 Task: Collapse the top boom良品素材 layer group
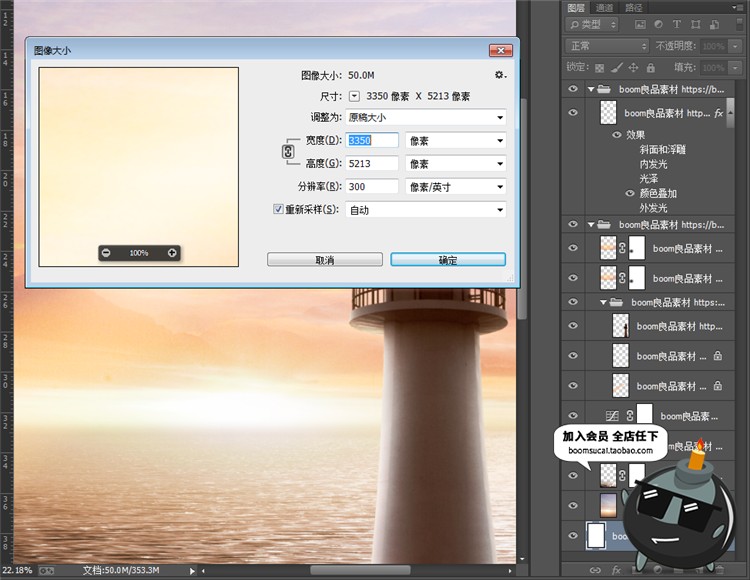pyautogui.click(x=591, y=89)
